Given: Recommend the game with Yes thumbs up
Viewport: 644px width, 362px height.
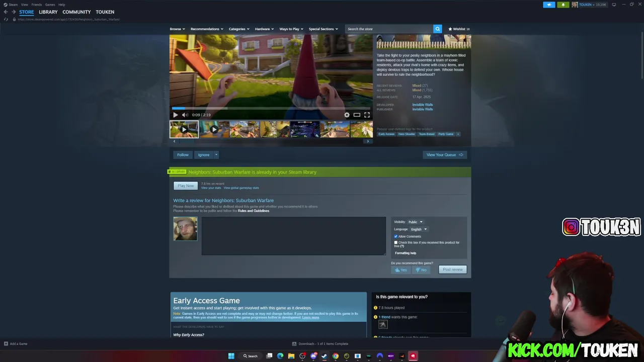Looking at the screenshot, I should tap(400, 269).
